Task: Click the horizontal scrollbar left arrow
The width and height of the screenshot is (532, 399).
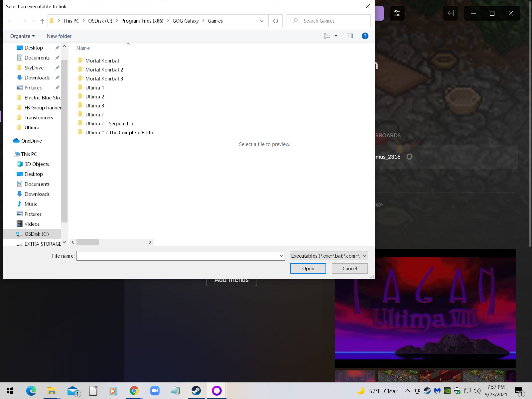Action: [x=73, y=242]
